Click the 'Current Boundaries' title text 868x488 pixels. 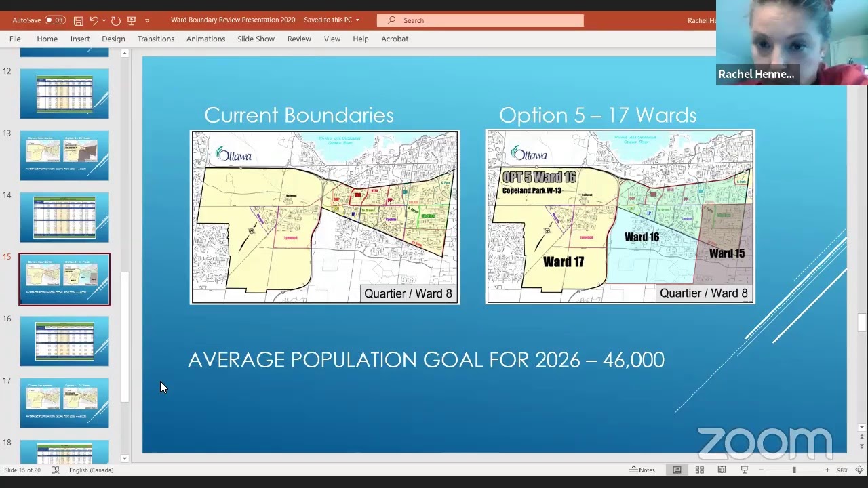click(x=299, y=115)
